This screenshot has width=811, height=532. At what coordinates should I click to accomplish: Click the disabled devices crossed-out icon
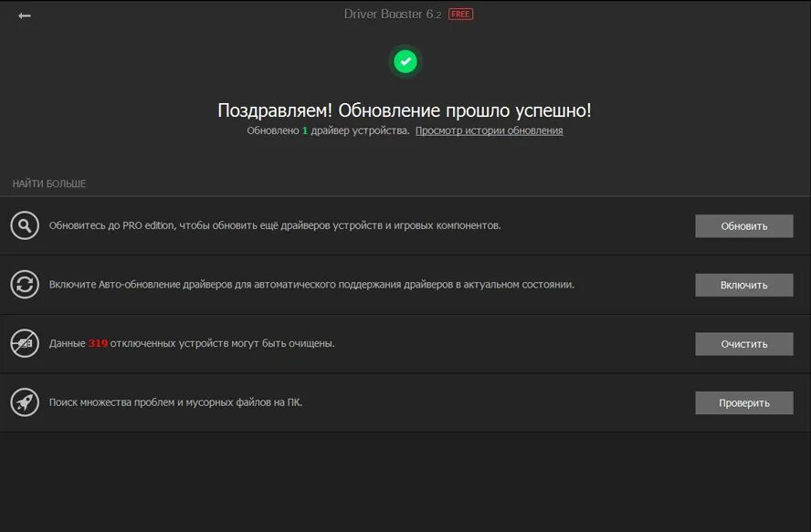click(x=25, y=343)
